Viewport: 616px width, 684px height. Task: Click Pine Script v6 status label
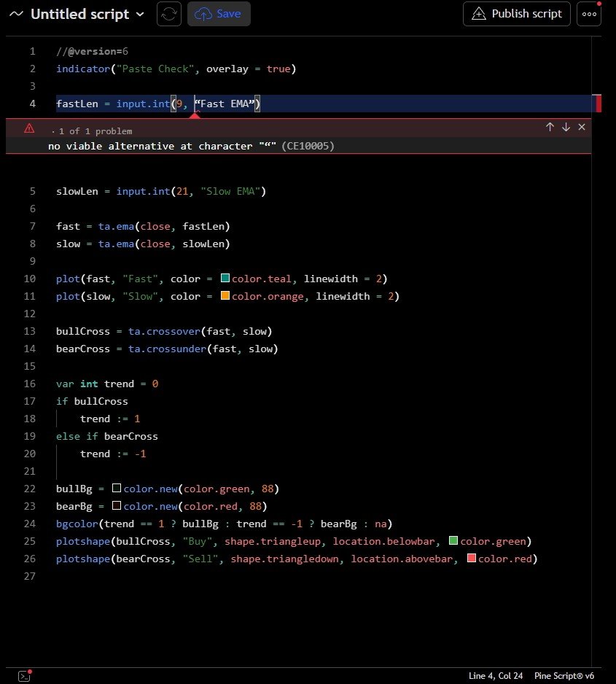coord(564,676)
